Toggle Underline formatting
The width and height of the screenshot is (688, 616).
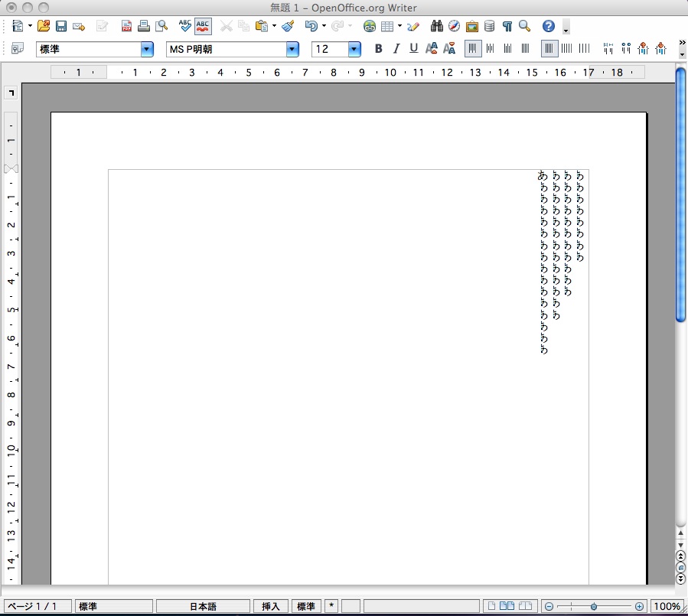tap(413, 48)
